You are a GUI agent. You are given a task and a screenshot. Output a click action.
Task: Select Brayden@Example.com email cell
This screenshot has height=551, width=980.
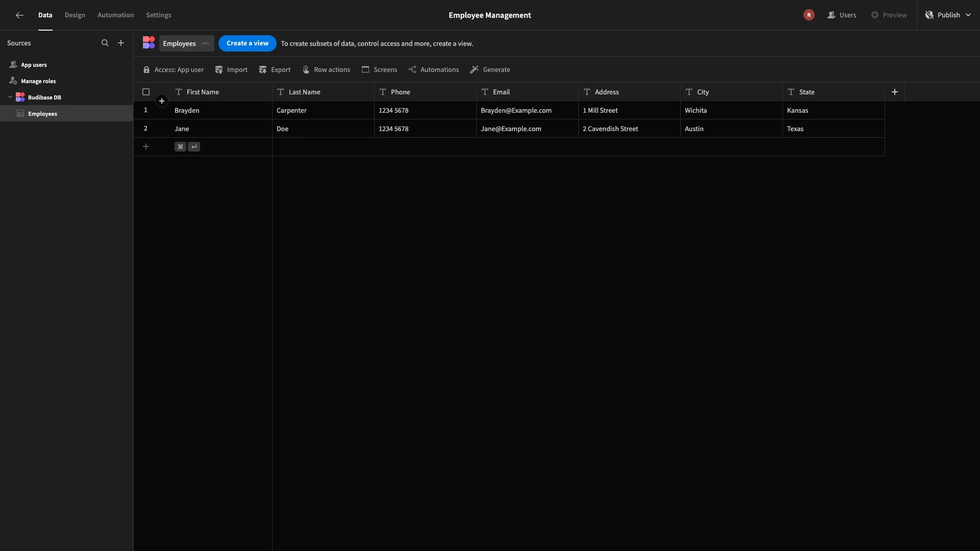tap(527, 111)
